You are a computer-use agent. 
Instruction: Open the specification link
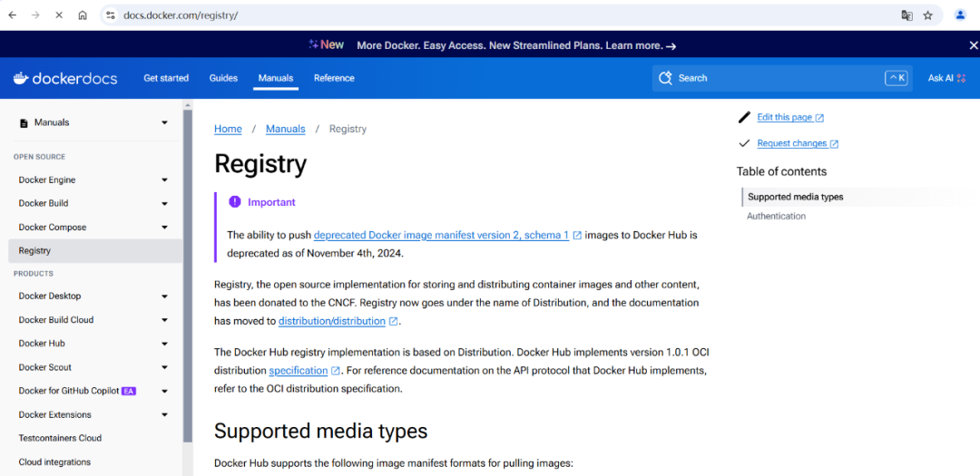[299, 371]
